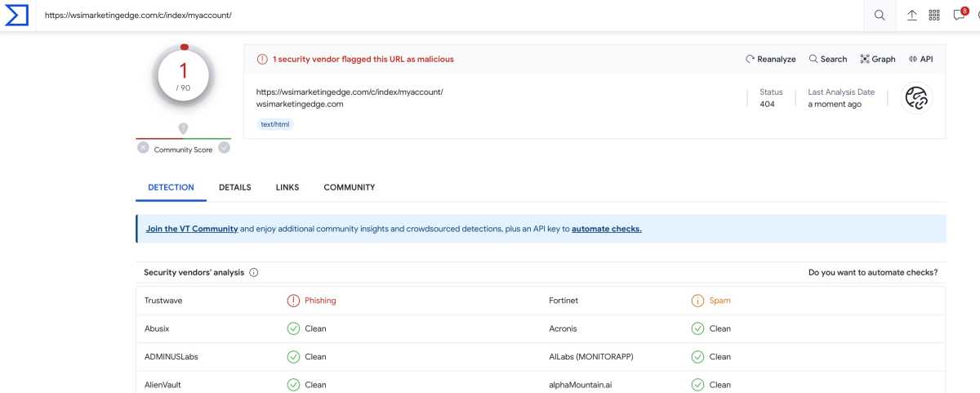The height and width of the screenshot is (393, 980).
Task: Click the Status 404 value
Action: click(x=767, y=104)
